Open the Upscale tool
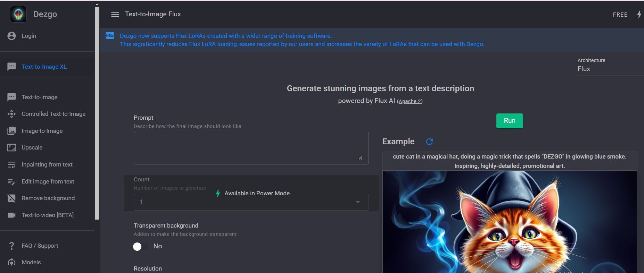Image resolution: width=644 pixels, height=273 pixels. [x=32, y=147]
